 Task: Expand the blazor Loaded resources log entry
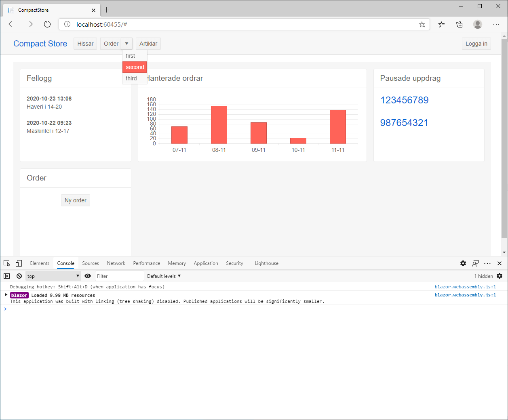[x=6, y=295]
